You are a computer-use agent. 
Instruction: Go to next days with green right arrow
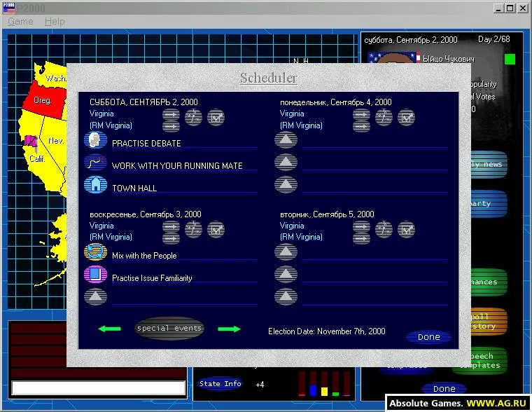click(229, 329)
